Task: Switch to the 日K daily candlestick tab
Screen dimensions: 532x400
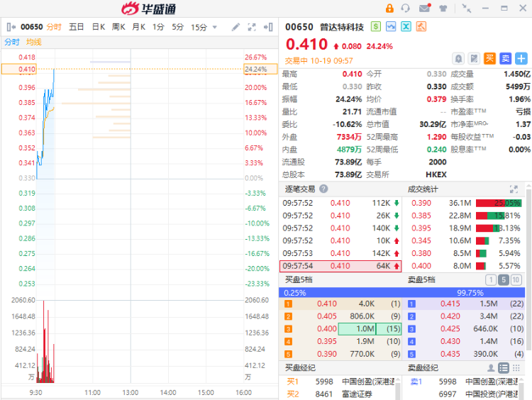Action: (99, 27)
